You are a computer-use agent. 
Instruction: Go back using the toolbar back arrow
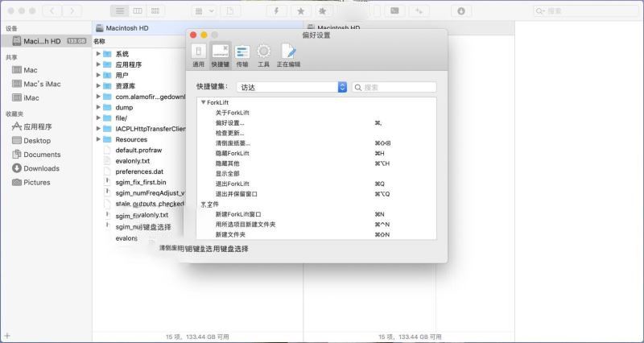click(x=52, y=11)
